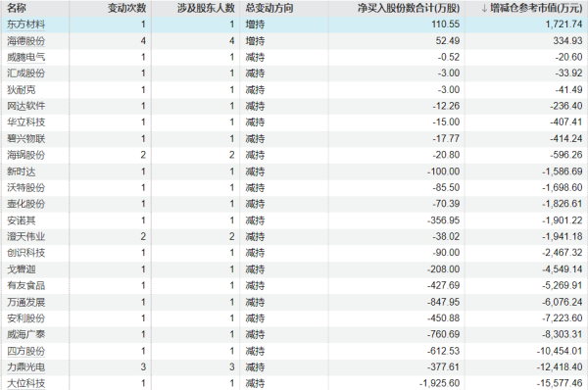The height and width of the screenshot is (390, 588).
Task: Open the 壶化股份 stock link
Action: (x=25, y=204)
